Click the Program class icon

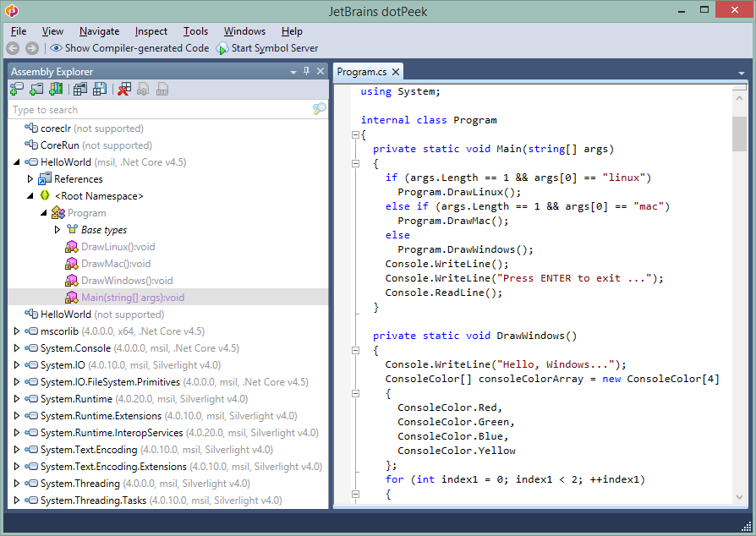click(x=58, y=212)
